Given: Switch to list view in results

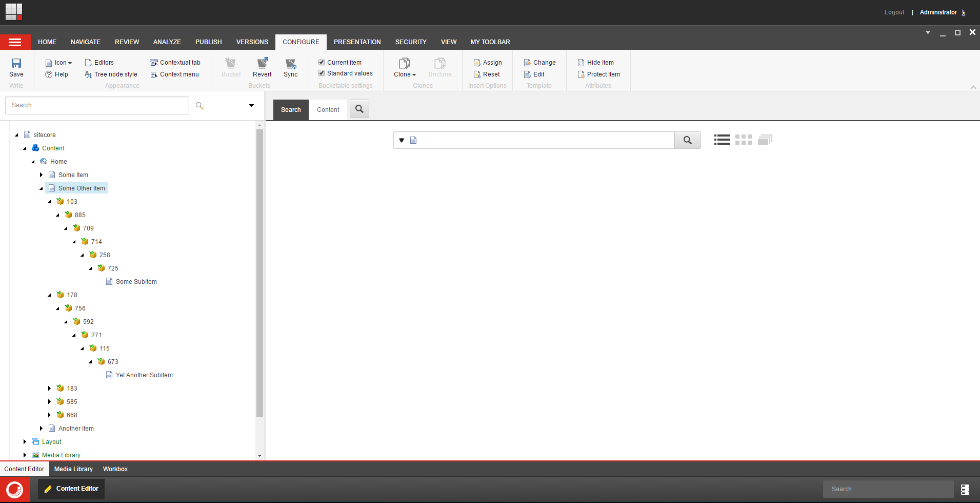Looking at the screenshot, I should pyautogui.click(x=722, y=140).
